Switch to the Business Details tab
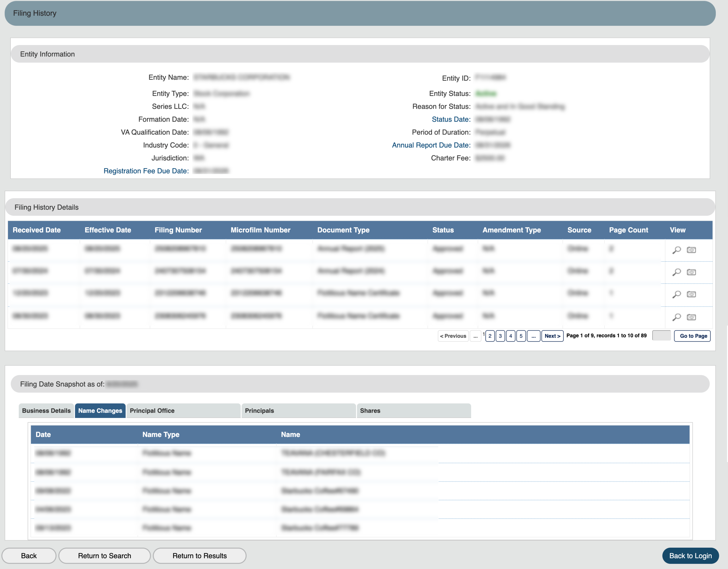The width and height of the screenshot is (728, 569). tap(46, 411)
